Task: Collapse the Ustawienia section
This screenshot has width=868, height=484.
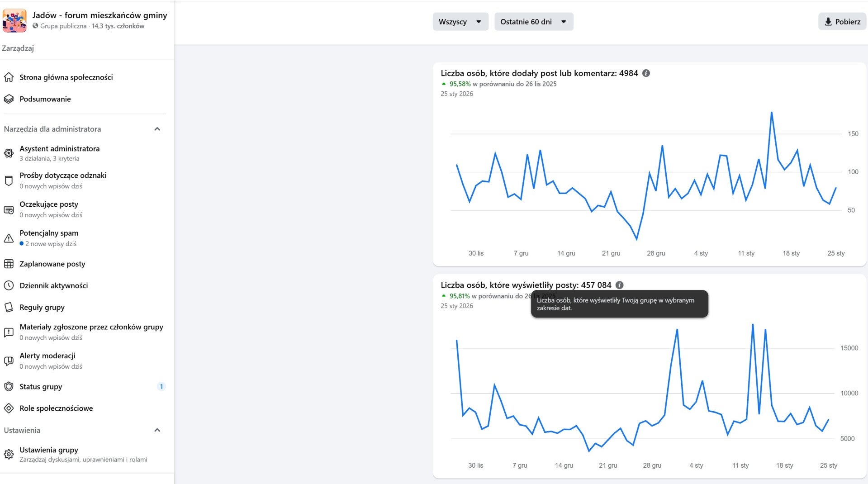Action: pos(157,430)
